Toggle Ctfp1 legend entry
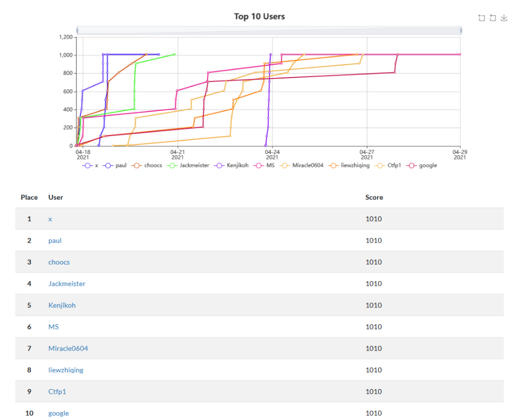Image resolution: width=519 pixels, height=420 pixels. (x=388, y=166)
